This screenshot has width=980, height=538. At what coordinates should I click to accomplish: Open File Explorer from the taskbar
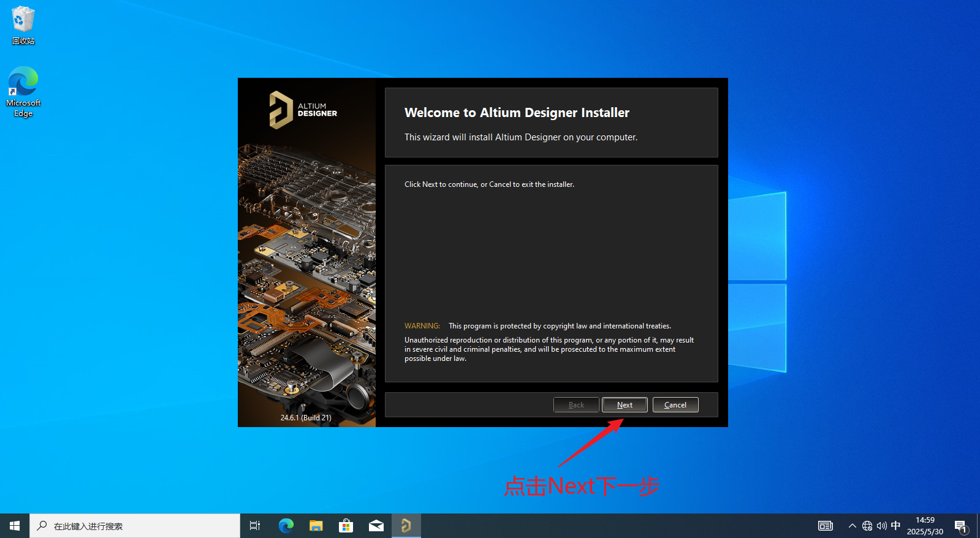316,526
